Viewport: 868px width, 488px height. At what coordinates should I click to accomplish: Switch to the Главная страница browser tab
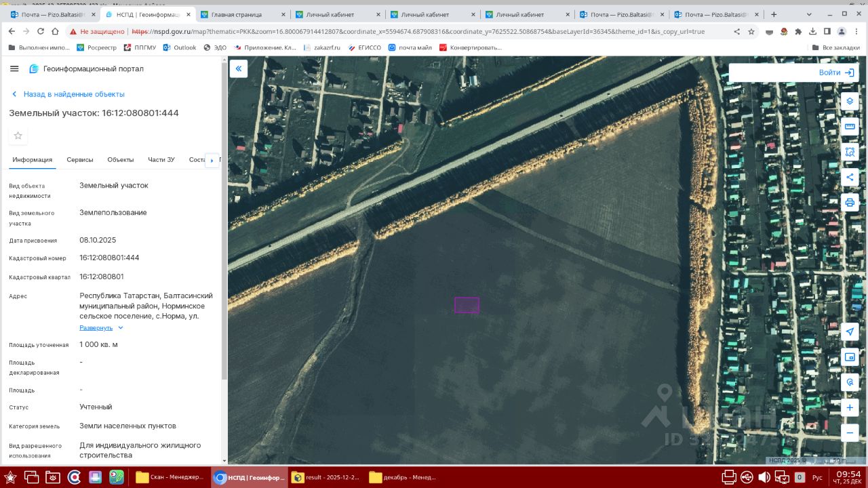tap(243, 14)
